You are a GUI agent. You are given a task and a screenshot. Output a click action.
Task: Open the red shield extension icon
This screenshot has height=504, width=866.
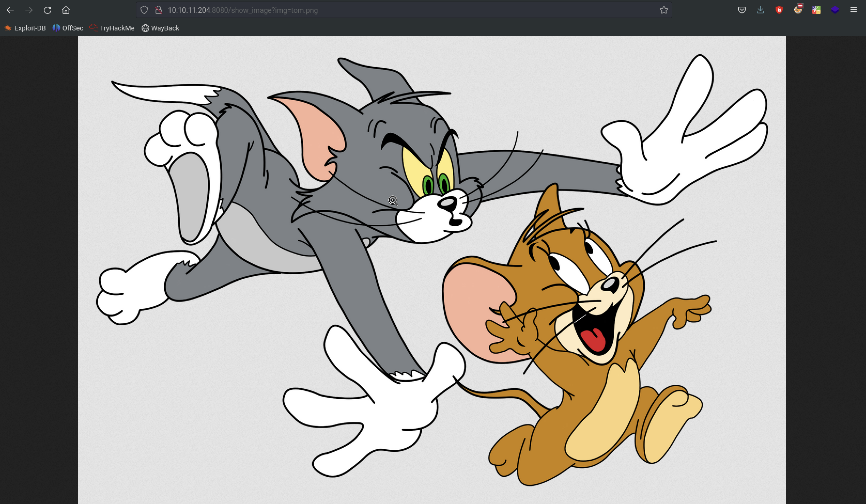(779, 10)
